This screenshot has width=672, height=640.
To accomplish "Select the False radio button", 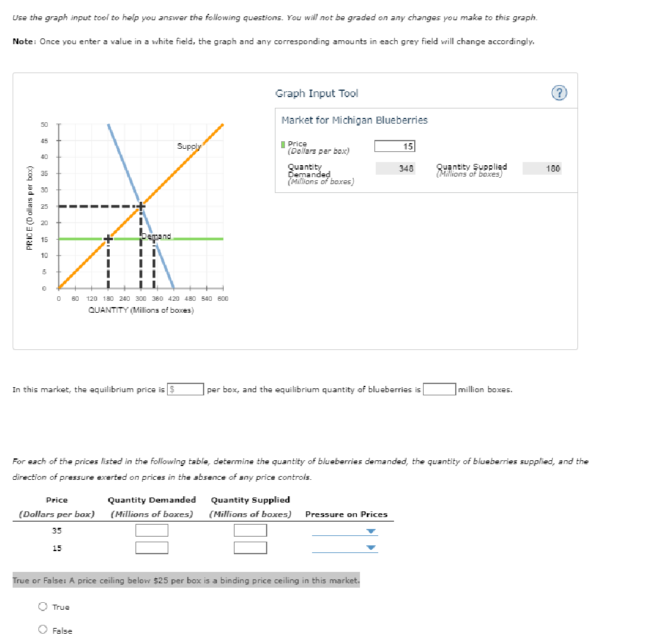I will tap(42, 629).
